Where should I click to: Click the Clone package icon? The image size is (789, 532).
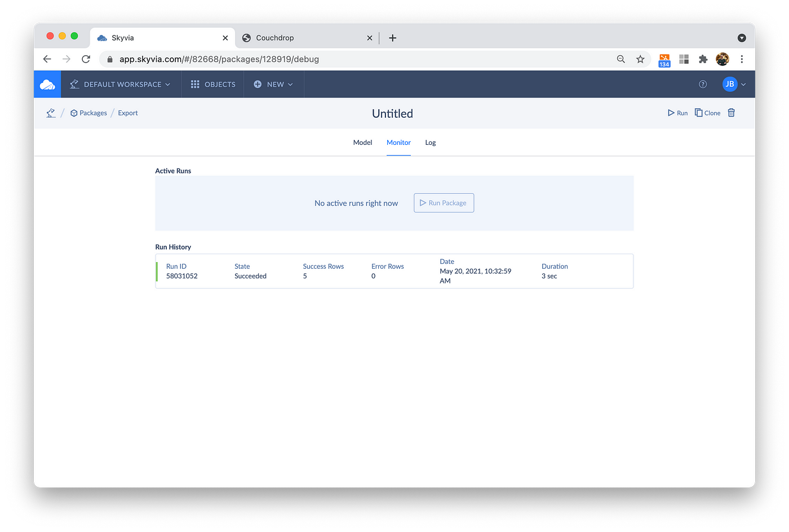(707, 113)
